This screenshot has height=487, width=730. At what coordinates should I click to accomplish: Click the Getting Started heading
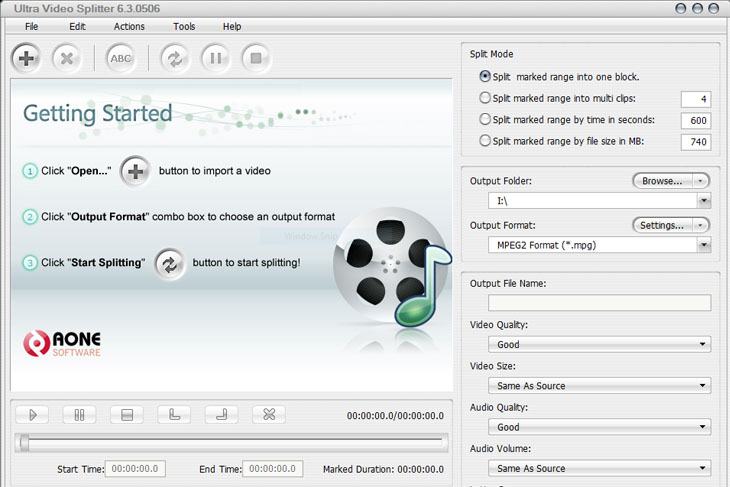click(x=98, y=114)
